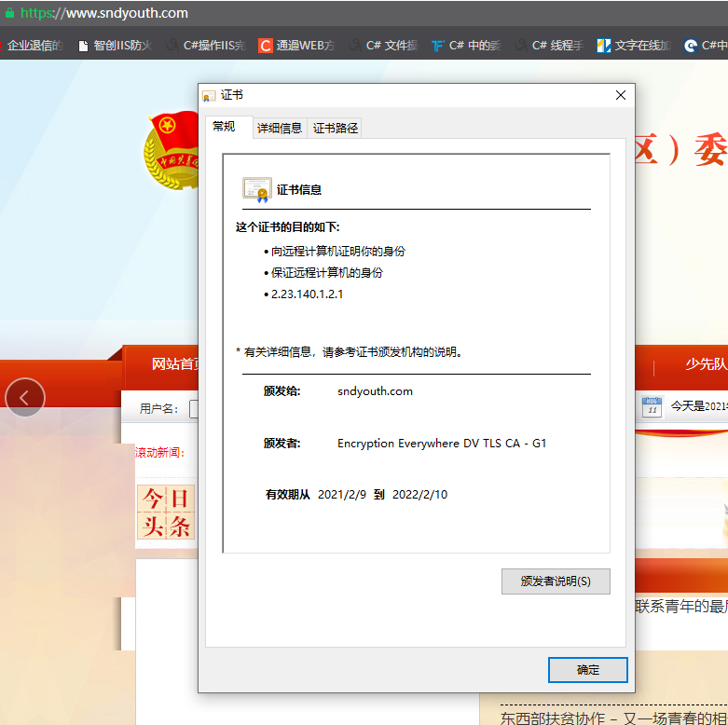The image size is (728, 725).
Task: Click the certificate icon in dialog title bar
Action: click(x=209, y=96)
